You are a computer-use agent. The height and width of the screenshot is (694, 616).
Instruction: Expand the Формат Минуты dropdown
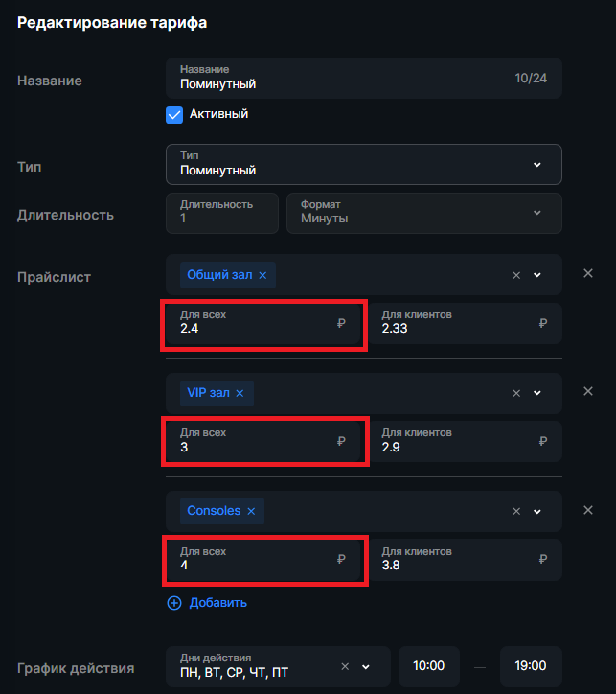click(x=424, y=213)
